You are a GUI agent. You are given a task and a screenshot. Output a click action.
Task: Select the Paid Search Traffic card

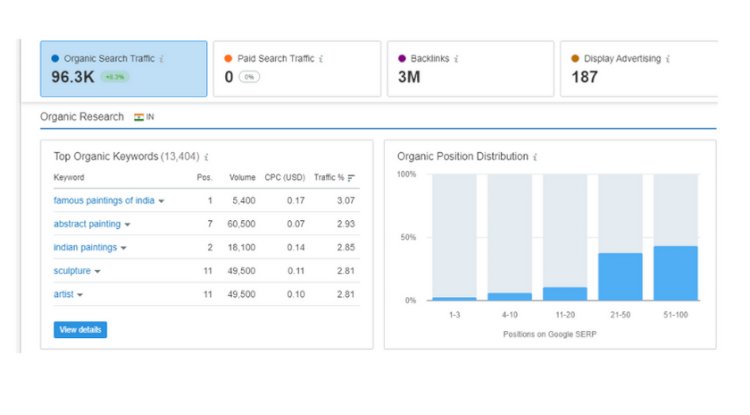pyautogui.click(x=297, y=69)
